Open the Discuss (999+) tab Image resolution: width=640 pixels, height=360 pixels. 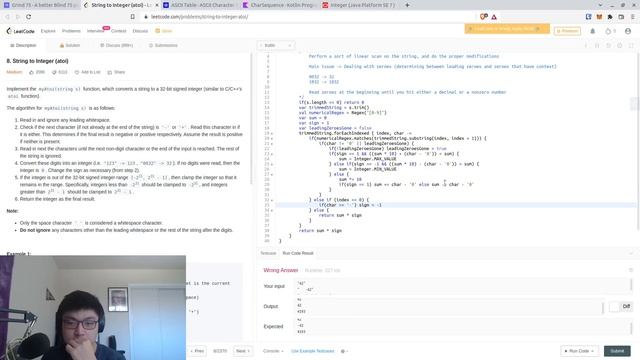[x=117, y=45]
